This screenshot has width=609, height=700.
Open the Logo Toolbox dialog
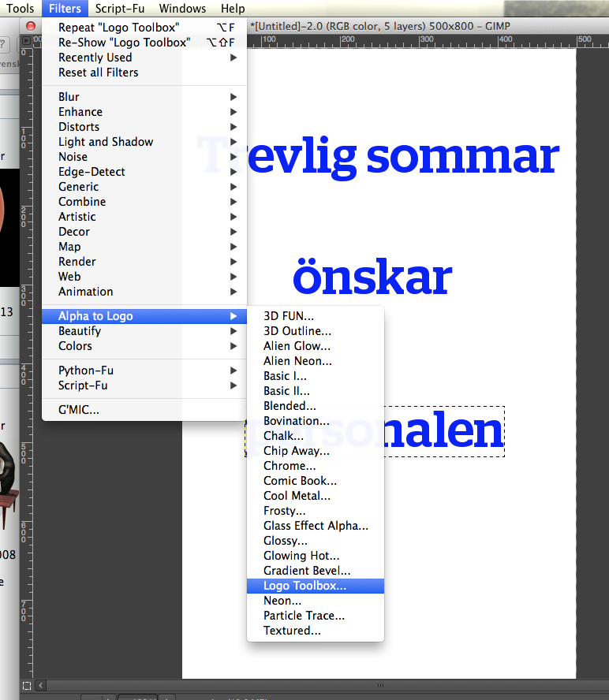click(316, 586)
